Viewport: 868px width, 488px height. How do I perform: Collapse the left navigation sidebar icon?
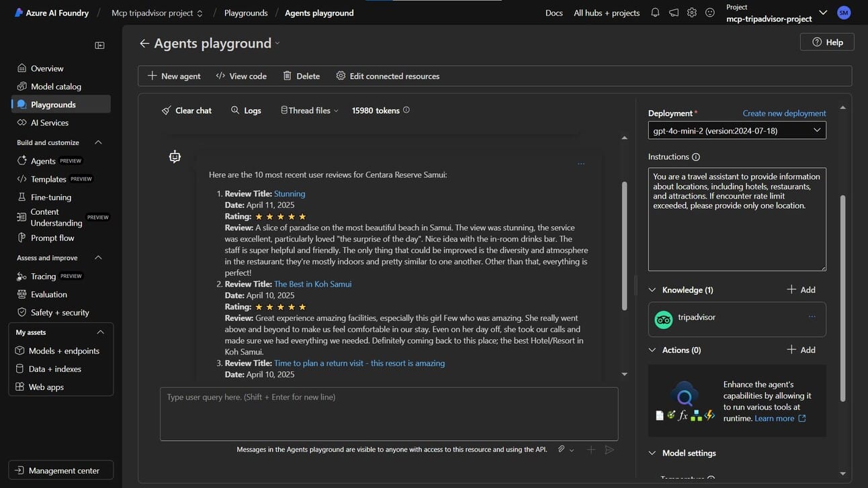pyautogui.click(x=99, y=46)
